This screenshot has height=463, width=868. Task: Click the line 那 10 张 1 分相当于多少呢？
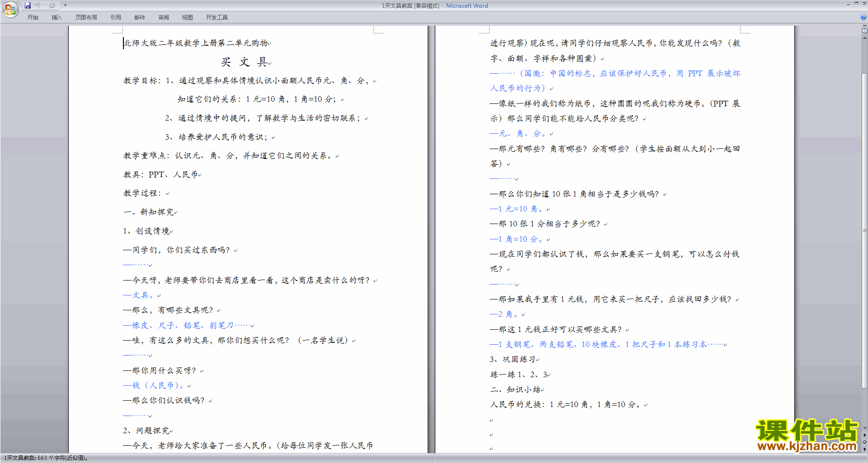(546, 224)
